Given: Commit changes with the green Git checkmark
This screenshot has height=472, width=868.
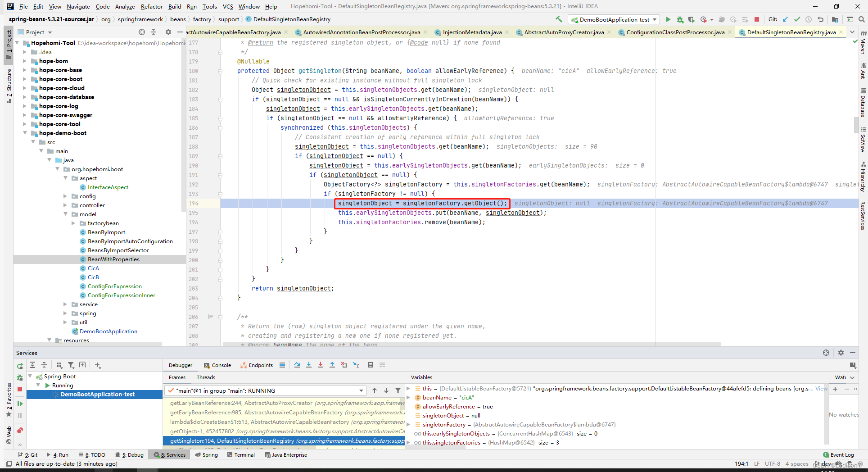Looking at the screenshot, I should [x=797, y=19].
